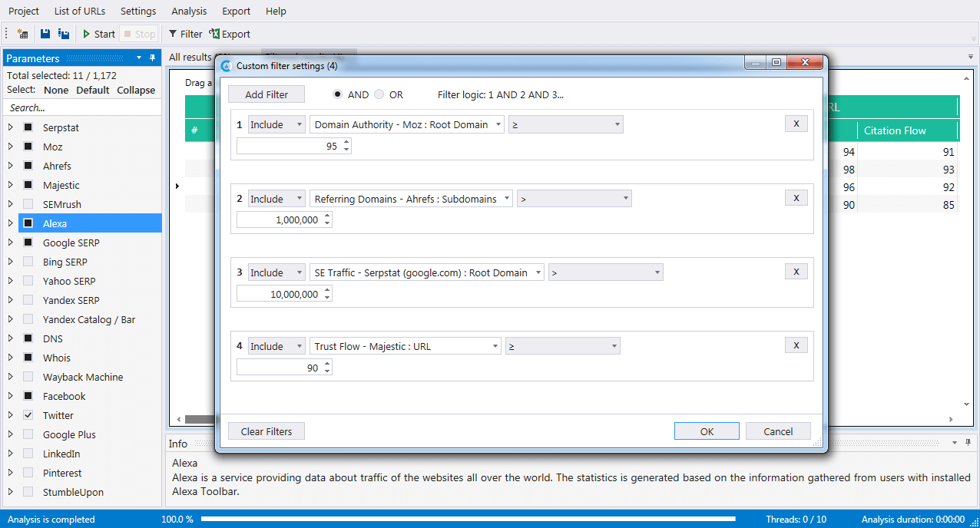The image size is (980, 528).
Task: Toggle the Serpstat checkbox
Action: coord(28,127)
